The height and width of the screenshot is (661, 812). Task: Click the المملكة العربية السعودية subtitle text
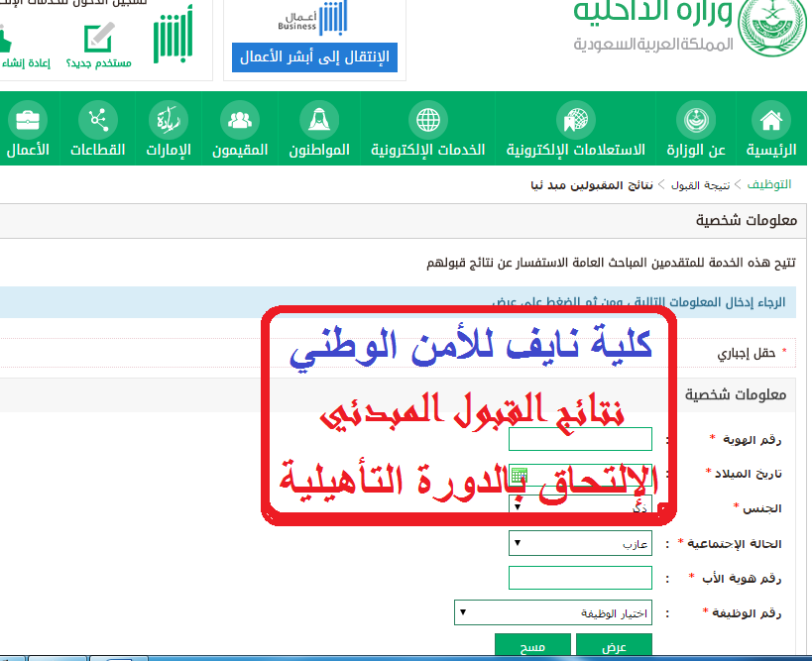(x=653, y=44)
